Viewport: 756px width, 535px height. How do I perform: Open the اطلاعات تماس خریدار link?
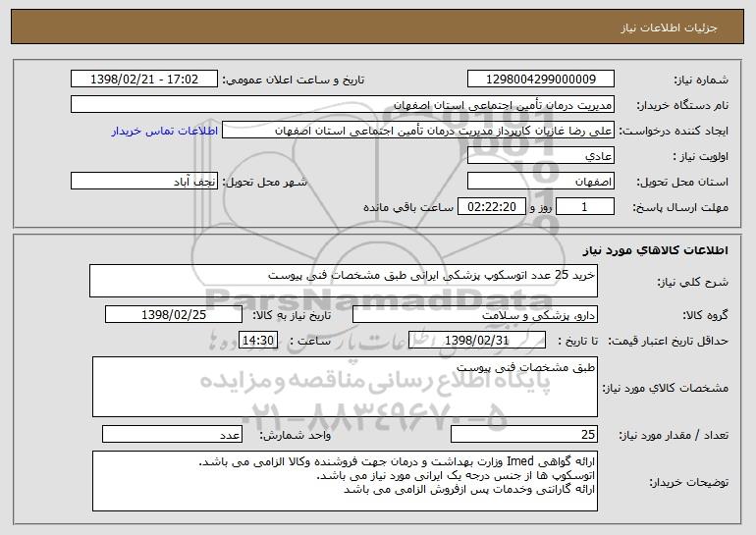pos(165,131)
